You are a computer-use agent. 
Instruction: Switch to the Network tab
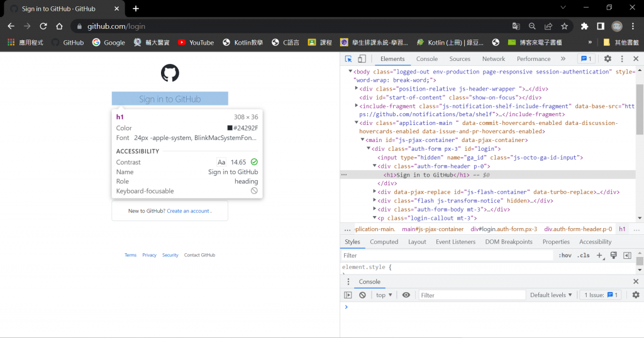click(x=493, y=58)
